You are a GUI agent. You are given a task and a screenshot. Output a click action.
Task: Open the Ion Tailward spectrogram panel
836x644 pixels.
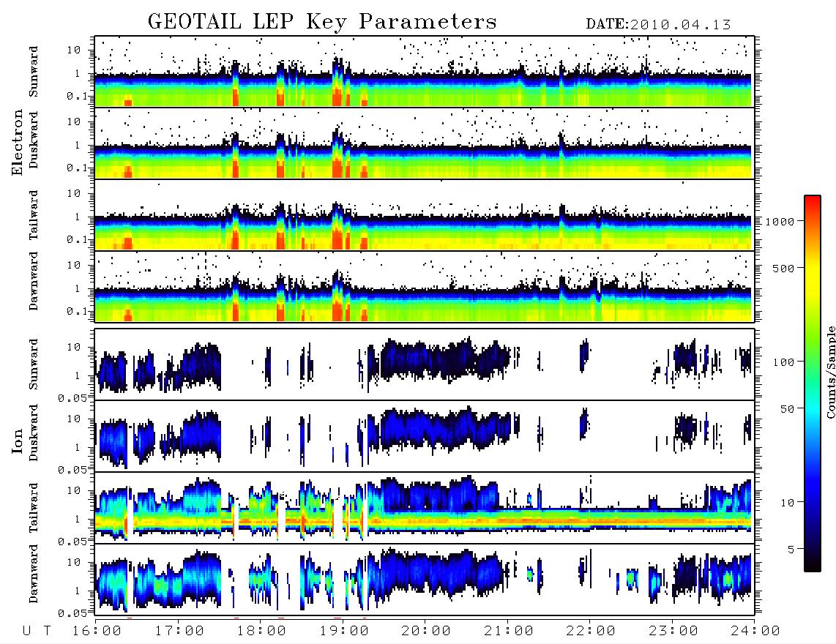click(425, 508)
